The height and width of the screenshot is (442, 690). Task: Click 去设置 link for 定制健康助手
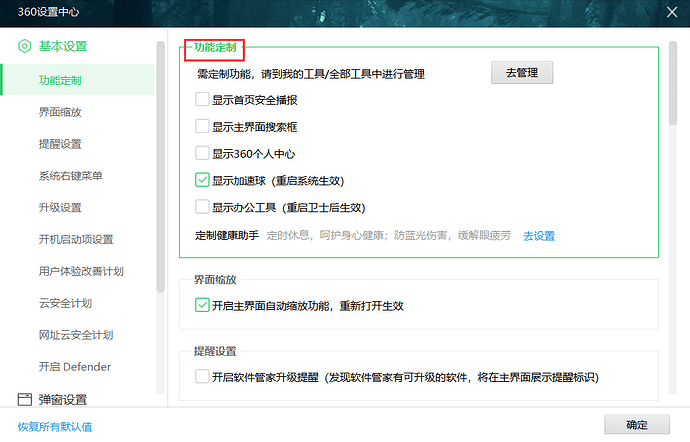click(539, 236)
